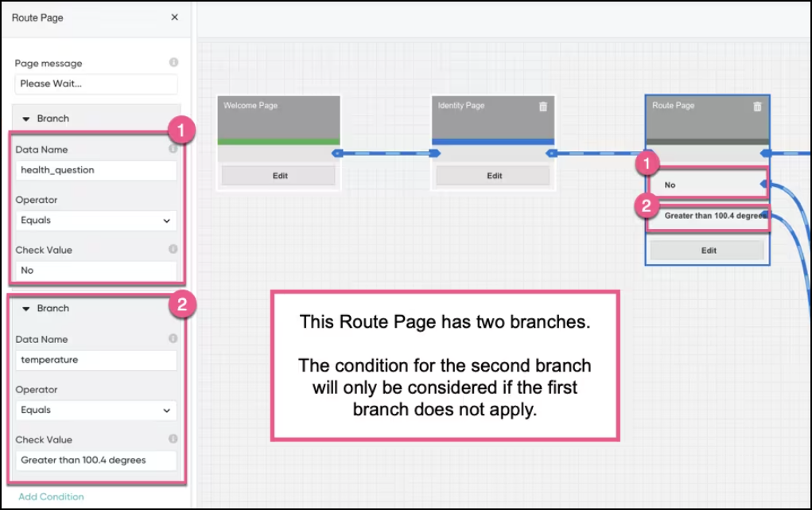Close the Route Page settings panel
812x510 pixels.
point(174,18)
